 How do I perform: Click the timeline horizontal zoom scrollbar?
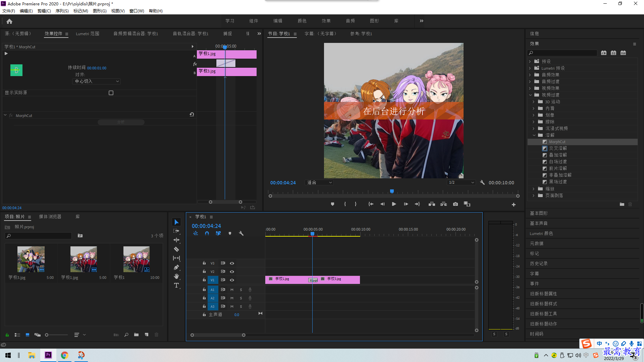click(x=218, y=335)
